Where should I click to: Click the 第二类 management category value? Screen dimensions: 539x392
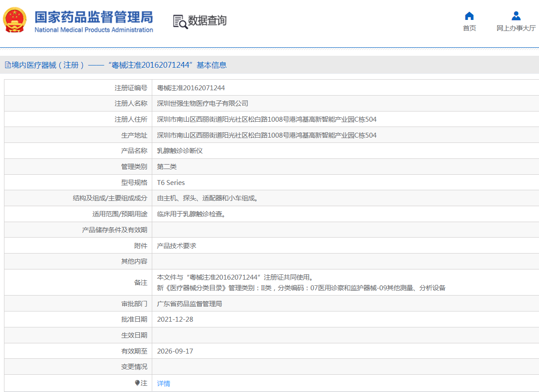(167, 167)
